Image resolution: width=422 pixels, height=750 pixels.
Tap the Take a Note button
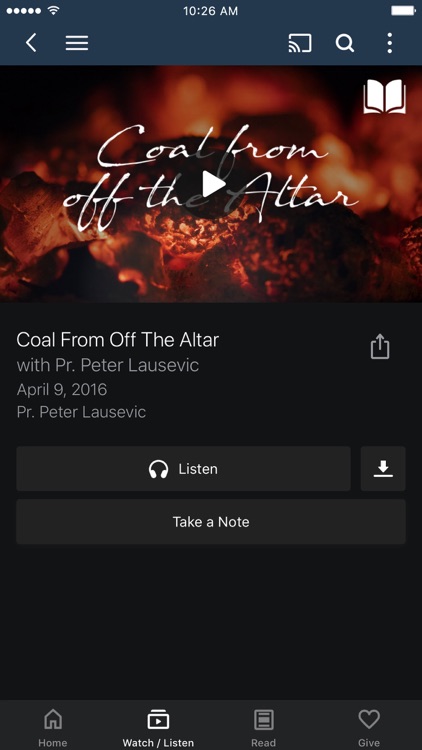pyautogui.click(x=211, y=522)
